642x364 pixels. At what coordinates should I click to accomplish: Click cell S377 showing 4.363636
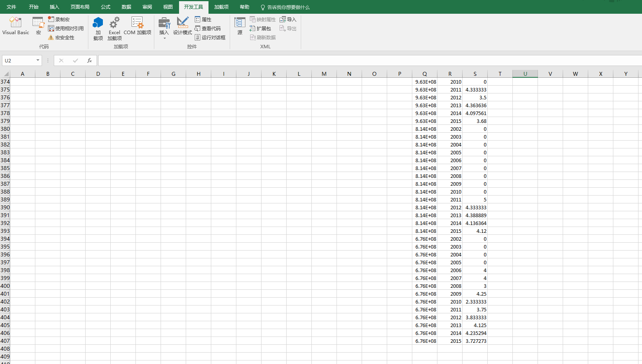pyautogui.click(x=475, y=105)
